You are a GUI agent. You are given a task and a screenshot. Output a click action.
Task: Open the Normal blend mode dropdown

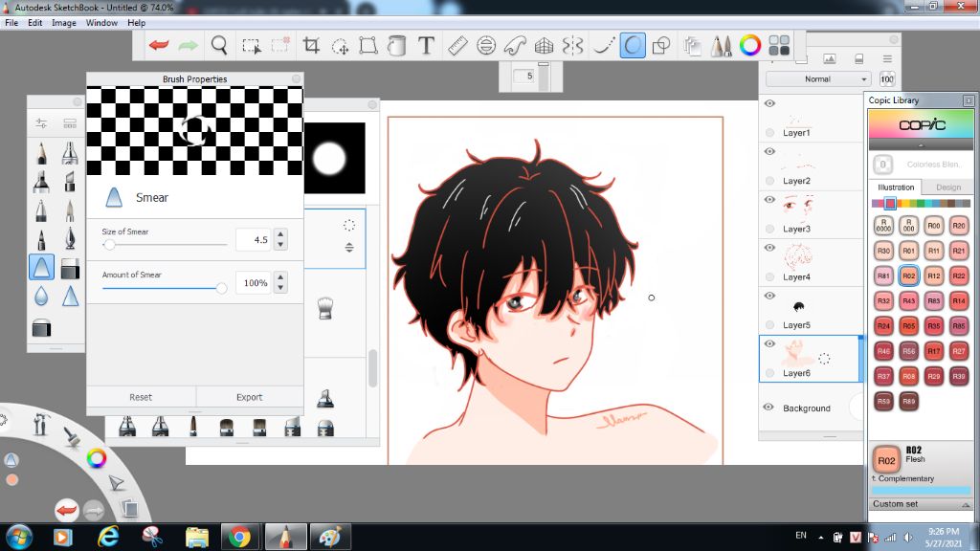818,79
